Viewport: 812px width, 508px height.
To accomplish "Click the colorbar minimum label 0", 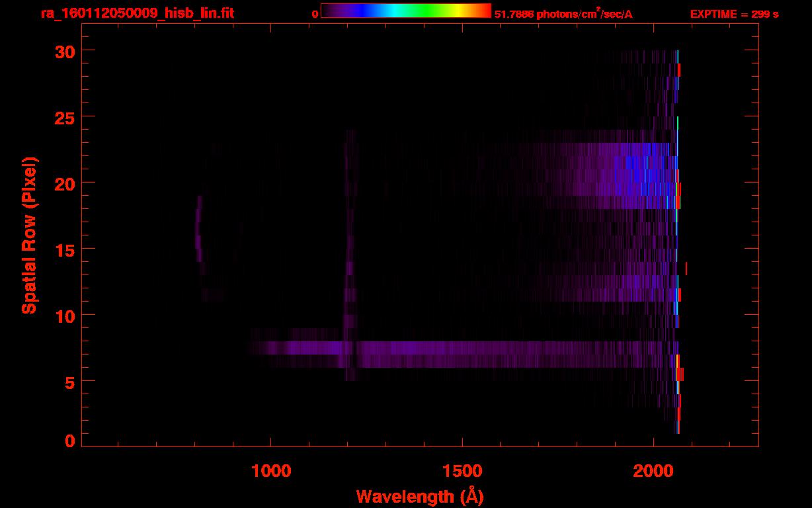I will click(315, 14).
